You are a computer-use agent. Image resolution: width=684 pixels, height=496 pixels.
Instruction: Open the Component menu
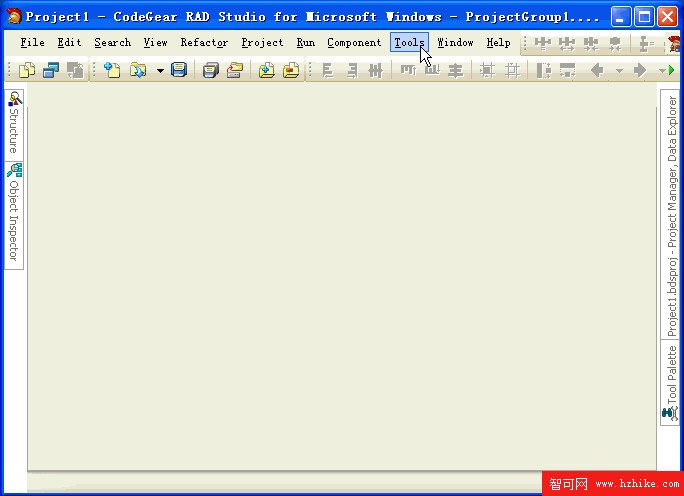point(354,42)
